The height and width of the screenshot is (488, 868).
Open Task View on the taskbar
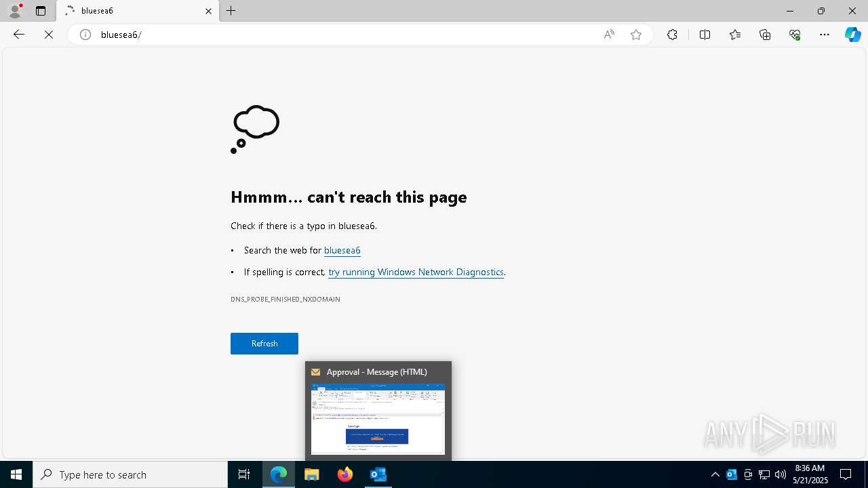[244, 474]
